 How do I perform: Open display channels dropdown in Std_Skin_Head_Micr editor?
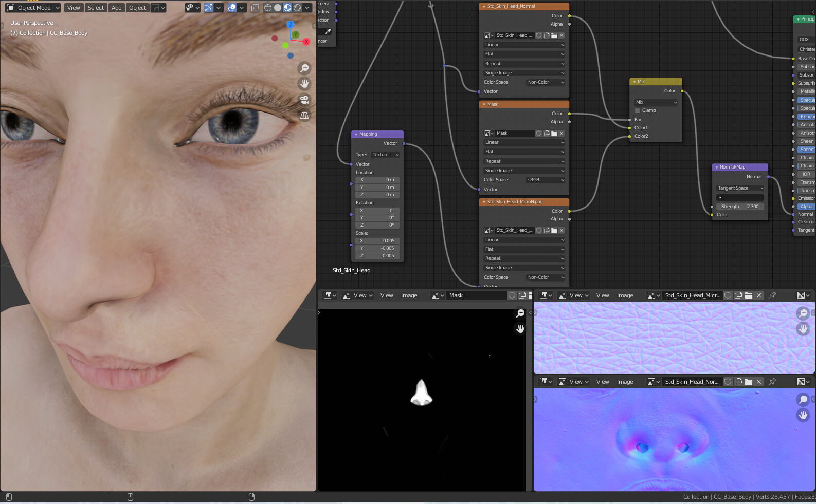pos(803,295)
